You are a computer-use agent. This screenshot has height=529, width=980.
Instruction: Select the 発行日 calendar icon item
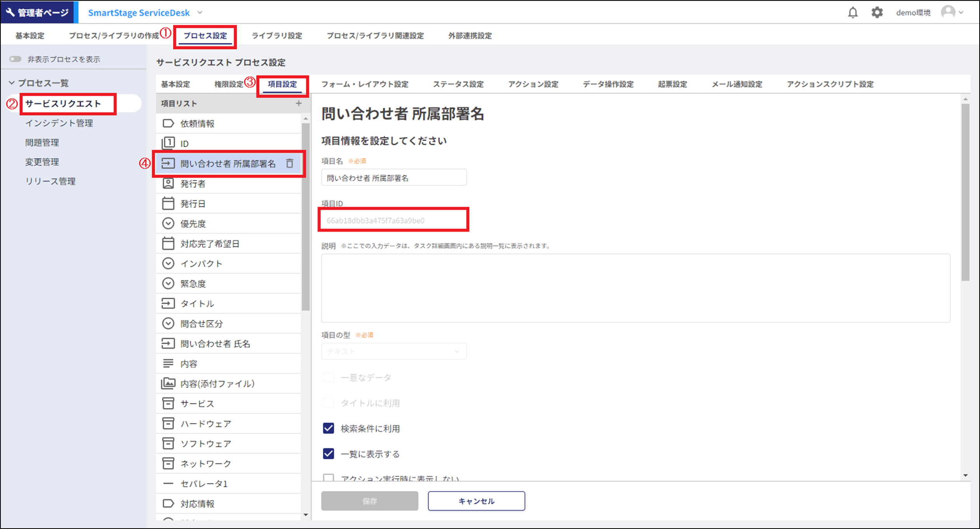click(x=168, y=203)
